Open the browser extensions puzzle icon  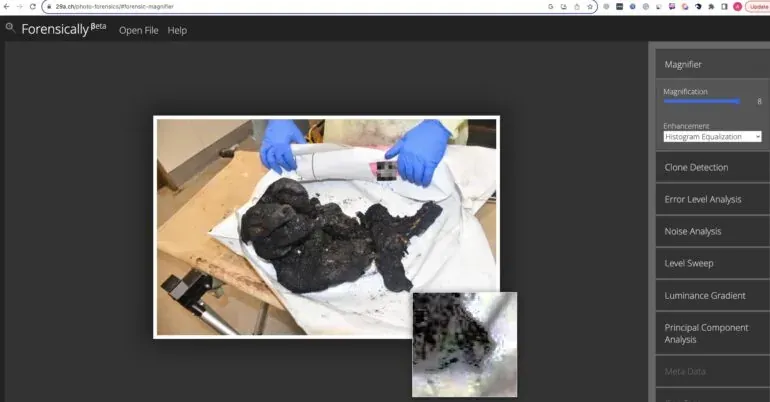711,6
